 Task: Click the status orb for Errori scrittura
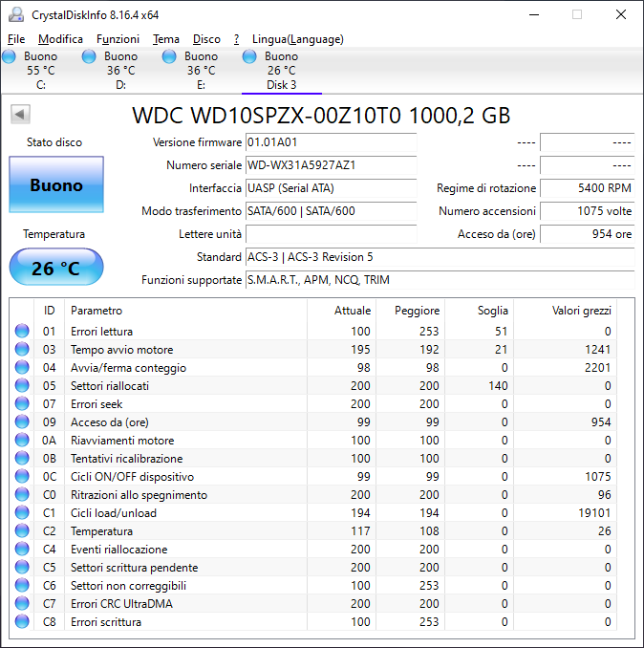click(x=22, y=622)
